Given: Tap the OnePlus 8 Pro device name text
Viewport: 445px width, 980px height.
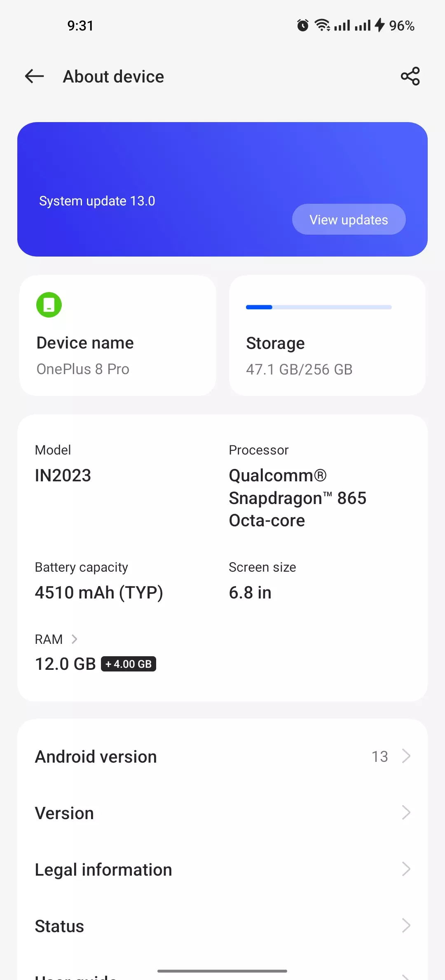Looking at the screenshot, I should coord(83,369).
